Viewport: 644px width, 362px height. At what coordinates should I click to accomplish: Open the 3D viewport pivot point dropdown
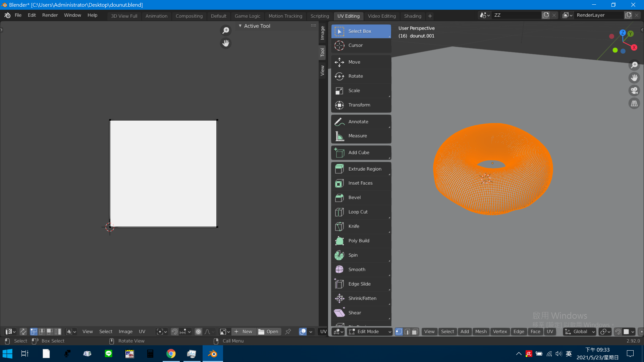[x=605, y=331]
